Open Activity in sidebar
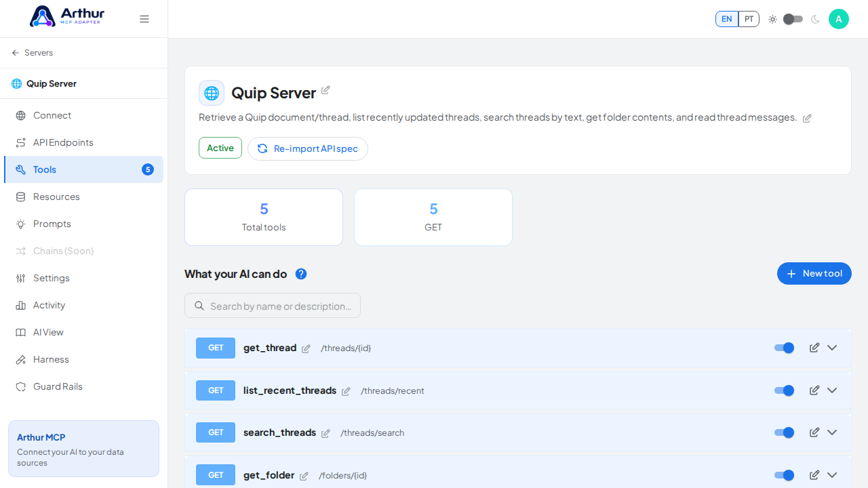The height and width of the screenshot is (488, 868). click(83, 305)
